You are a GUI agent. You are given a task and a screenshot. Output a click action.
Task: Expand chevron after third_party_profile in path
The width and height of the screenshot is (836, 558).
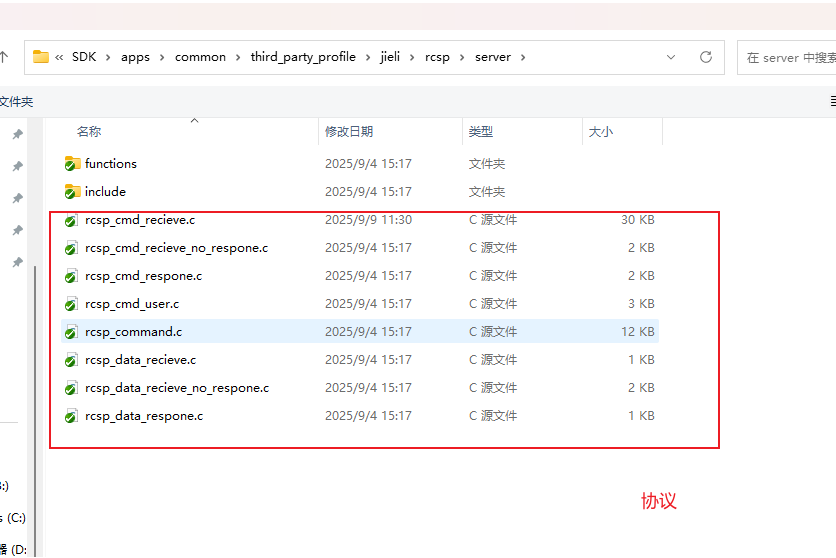point(368,57)
